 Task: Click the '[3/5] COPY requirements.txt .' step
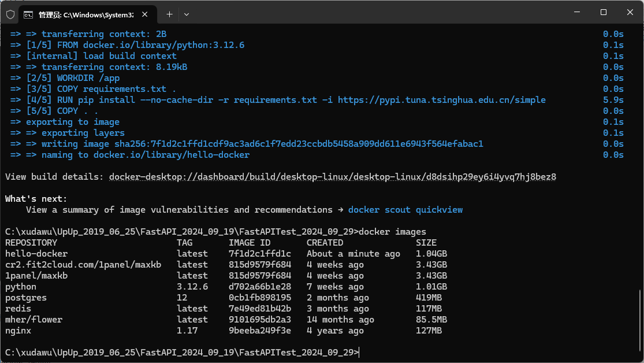[x=101, y=89]
